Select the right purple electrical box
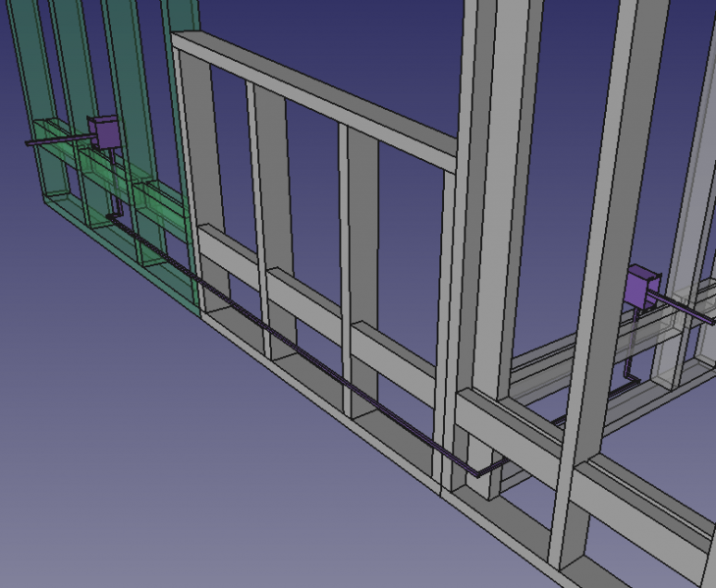Viewport: 716px width, 588px height. click(x=642, y=288)
